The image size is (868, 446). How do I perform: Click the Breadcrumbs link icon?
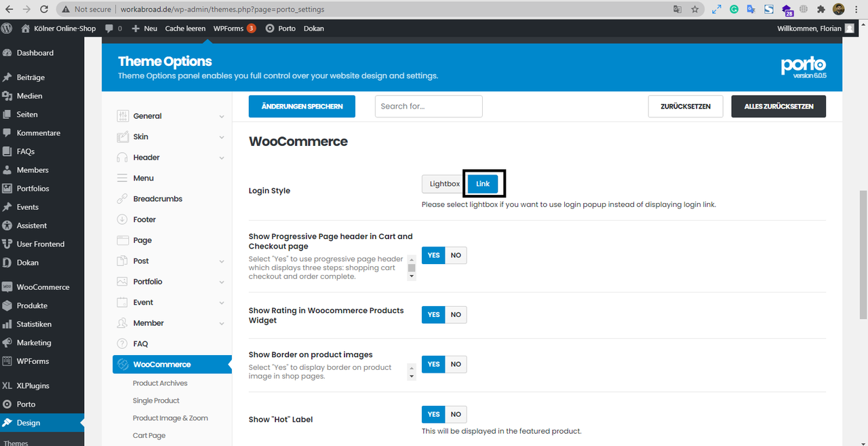click(122, 199)
